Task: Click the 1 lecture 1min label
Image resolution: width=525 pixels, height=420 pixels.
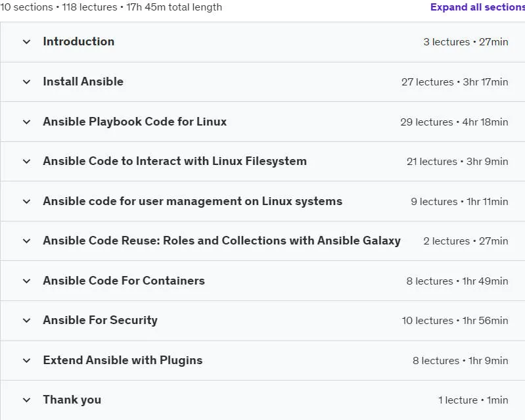Action: pyautogui.click(x=473, y=400)
